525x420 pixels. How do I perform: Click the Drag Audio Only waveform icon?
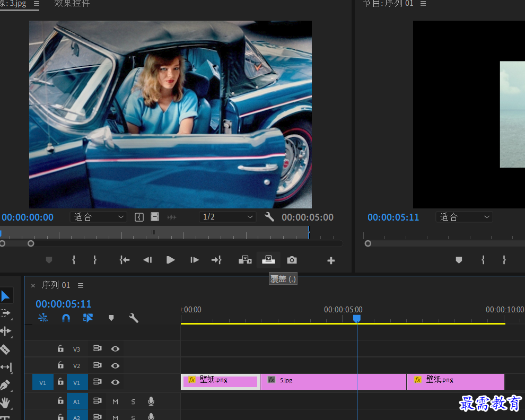[x=172, y=217]
